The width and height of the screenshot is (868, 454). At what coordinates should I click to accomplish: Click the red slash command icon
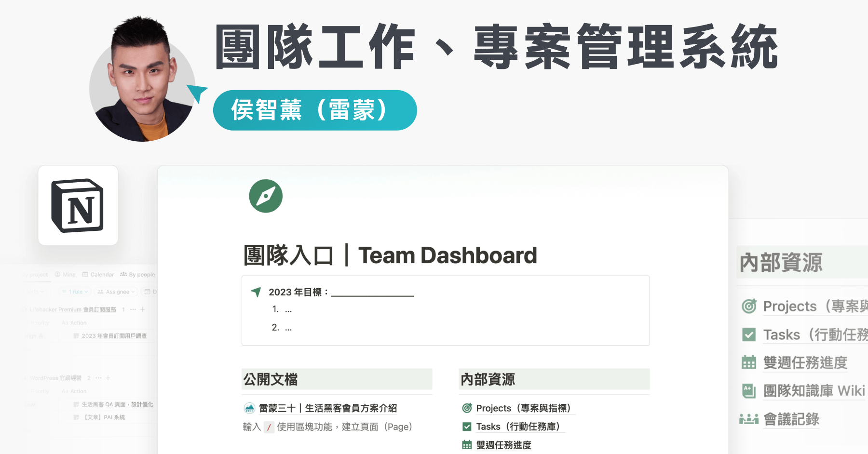tap(269, 427)
